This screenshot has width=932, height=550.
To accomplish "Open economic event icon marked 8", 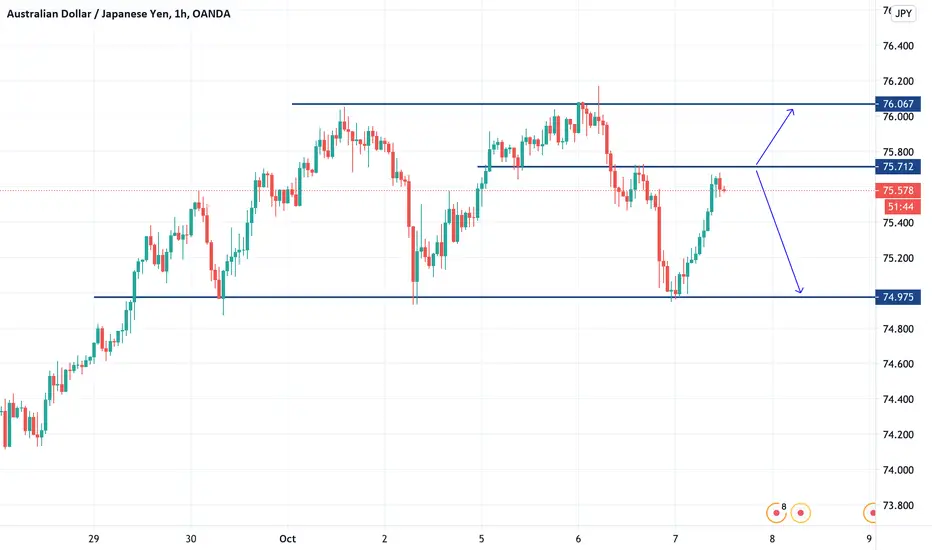I will point(776,512).
